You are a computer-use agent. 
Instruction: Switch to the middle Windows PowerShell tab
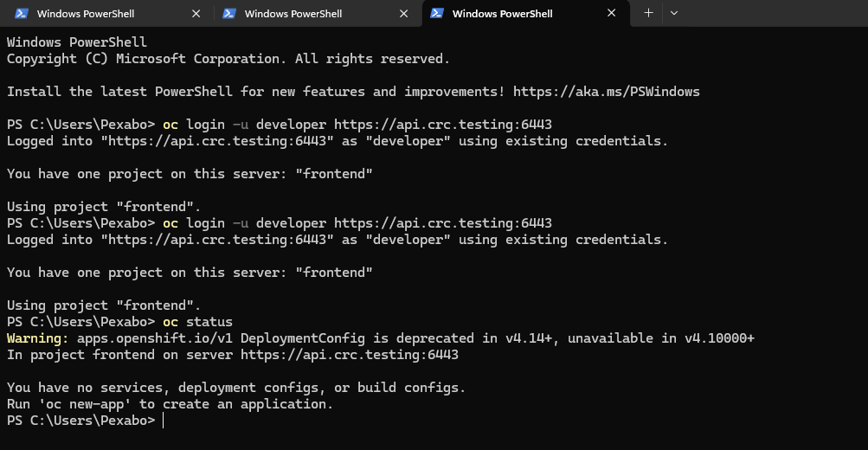[x=314, y=13]
